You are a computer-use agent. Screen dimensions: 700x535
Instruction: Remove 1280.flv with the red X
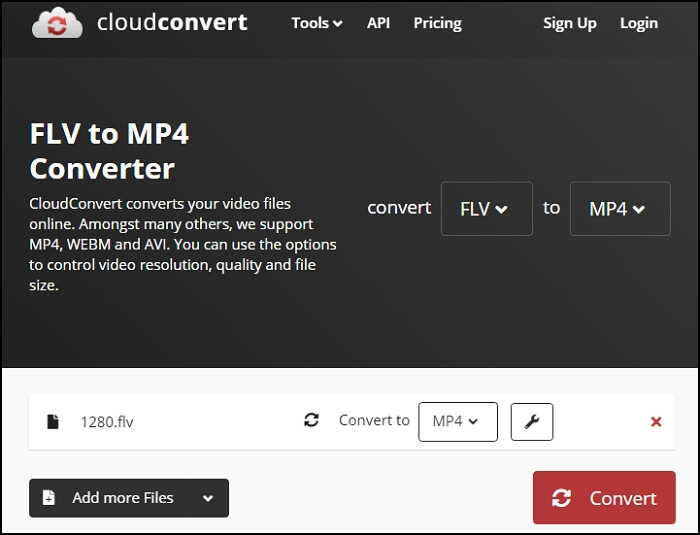pyautogui.click(x=656, y=422)
